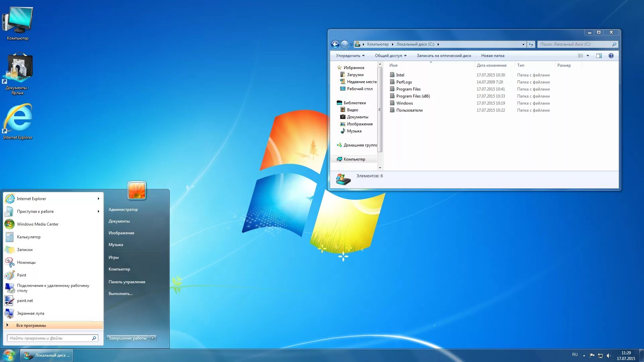Click the Explorer help question icon
The height and width of the screenshot is (362, 644).
pos(611,56)
